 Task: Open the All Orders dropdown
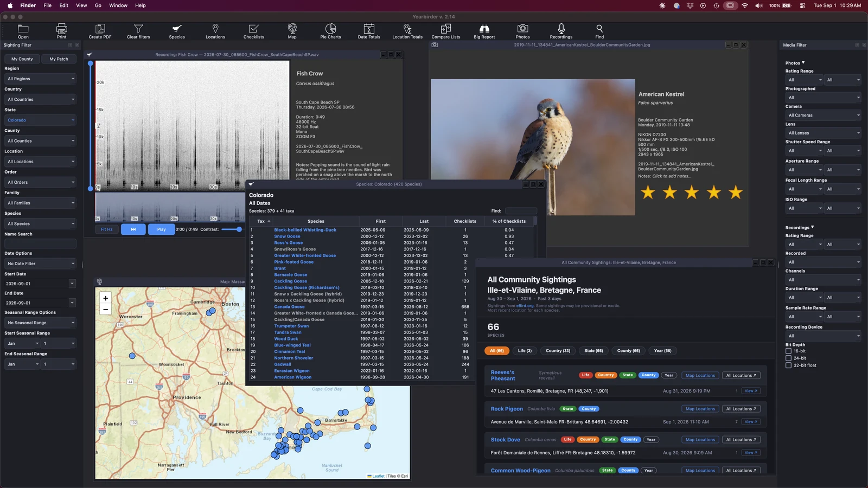[x=41, y=182]
